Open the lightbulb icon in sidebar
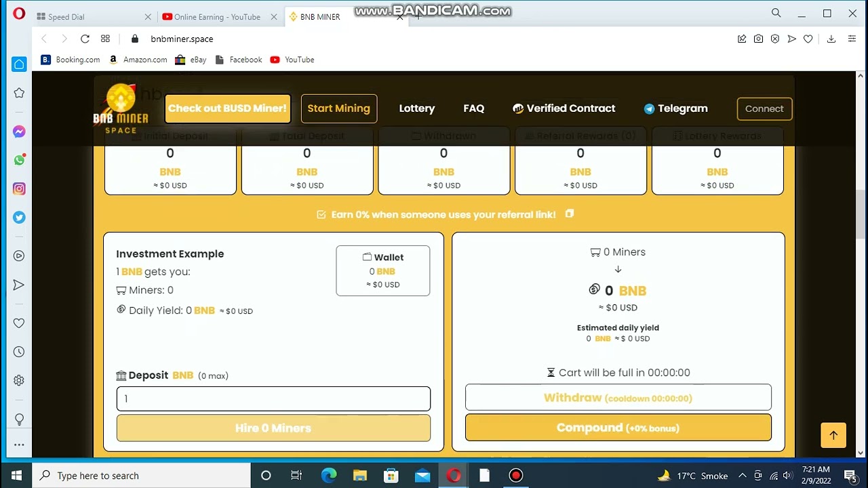868x488 pixels. point(19,419)
